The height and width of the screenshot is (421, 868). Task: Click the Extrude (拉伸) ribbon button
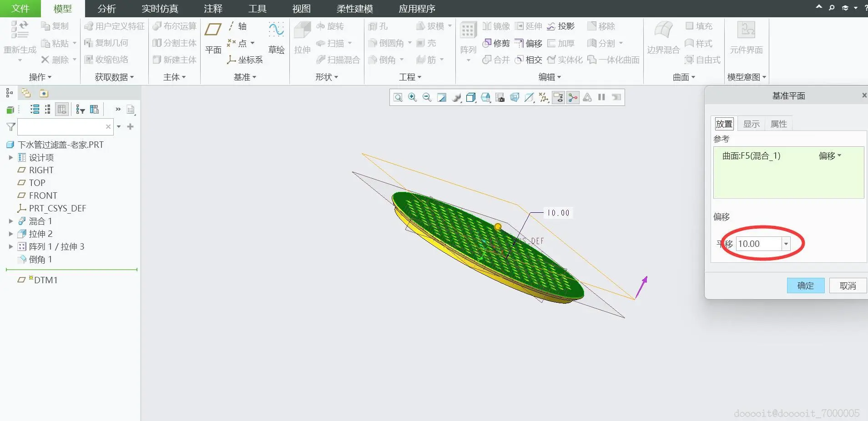pos(302,38)
